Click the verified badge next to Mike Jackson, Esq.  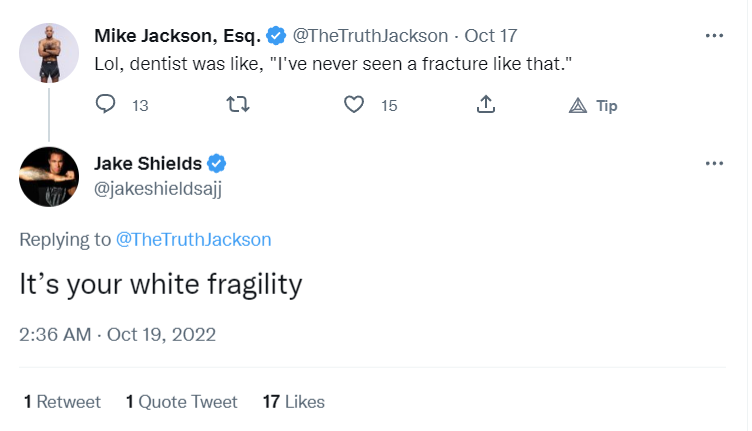click(x=276, y=35)
